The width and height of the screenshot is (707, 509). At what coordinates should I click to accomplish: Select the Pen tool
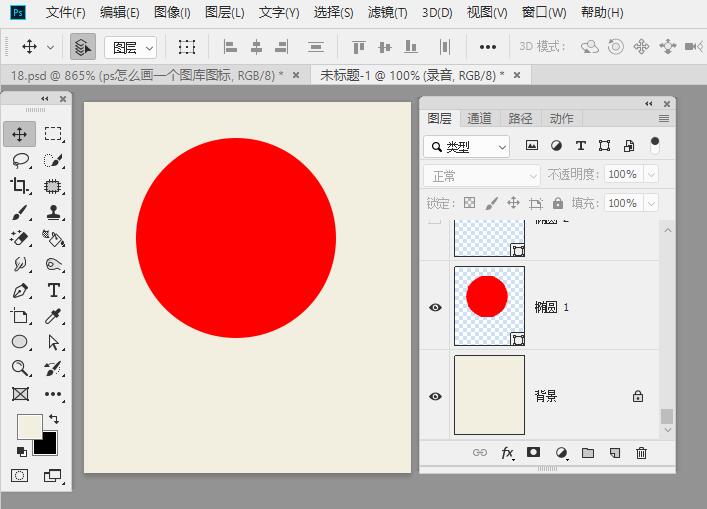coord(20,291)
